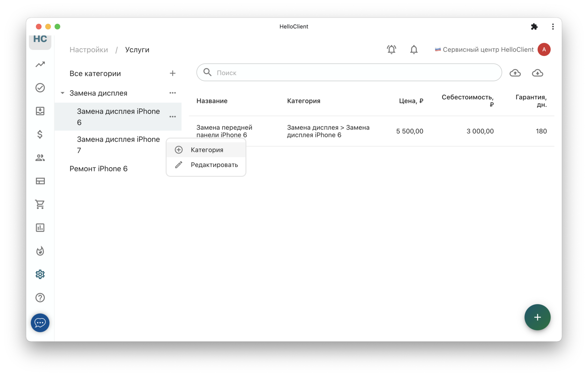Select Все категории
The image size is (588, 376).
[95, 74]
